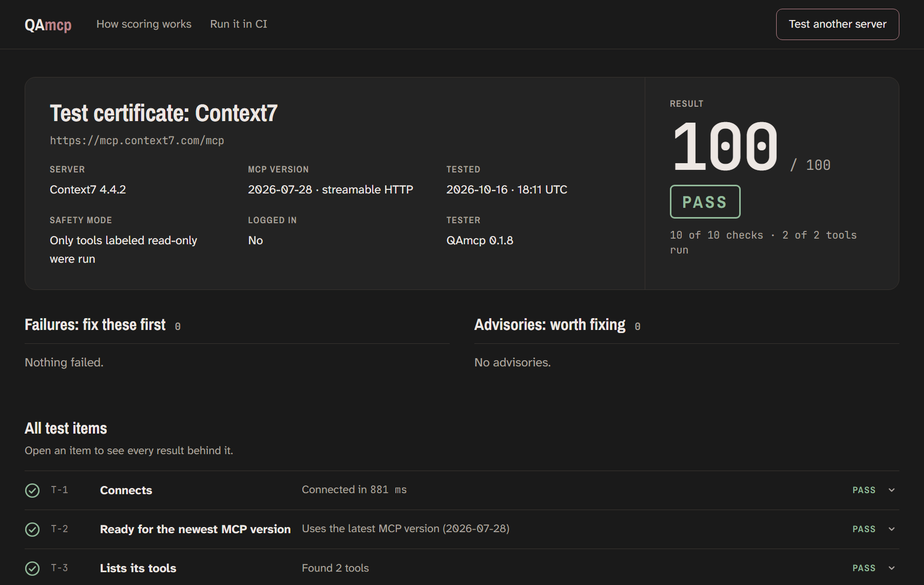Click tested date 2026-10-16 18:11 UTC
924x585 pixels.
(x=507, y=189)
